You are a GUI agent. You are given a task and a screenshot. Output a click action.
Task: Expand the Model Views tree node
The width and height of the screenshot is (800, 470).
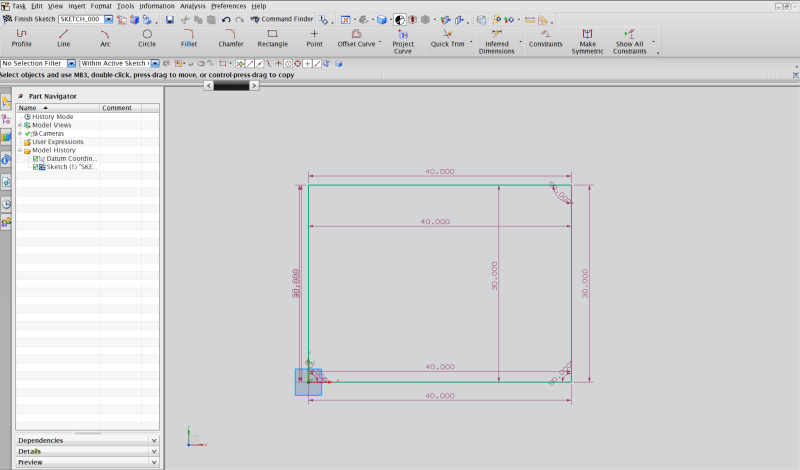[20, 125]
